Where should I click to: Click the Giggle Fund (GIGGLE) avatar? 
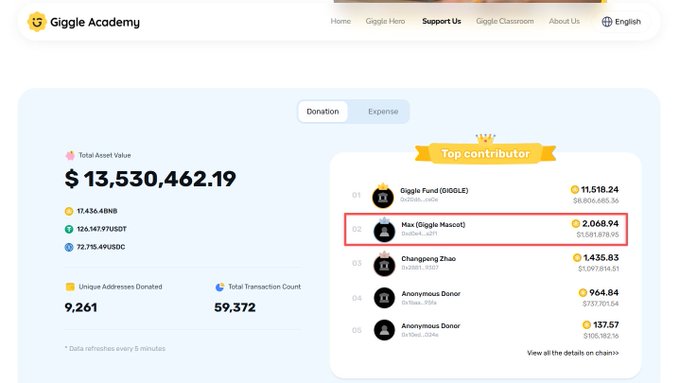pyautogui.click(x=383, y=196)
